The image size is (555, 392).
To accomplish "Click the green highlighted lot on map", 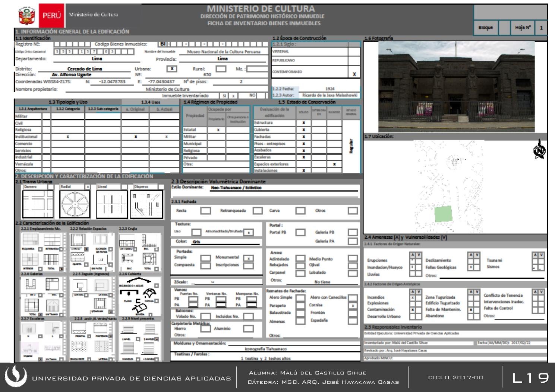I will click(443, 214).
